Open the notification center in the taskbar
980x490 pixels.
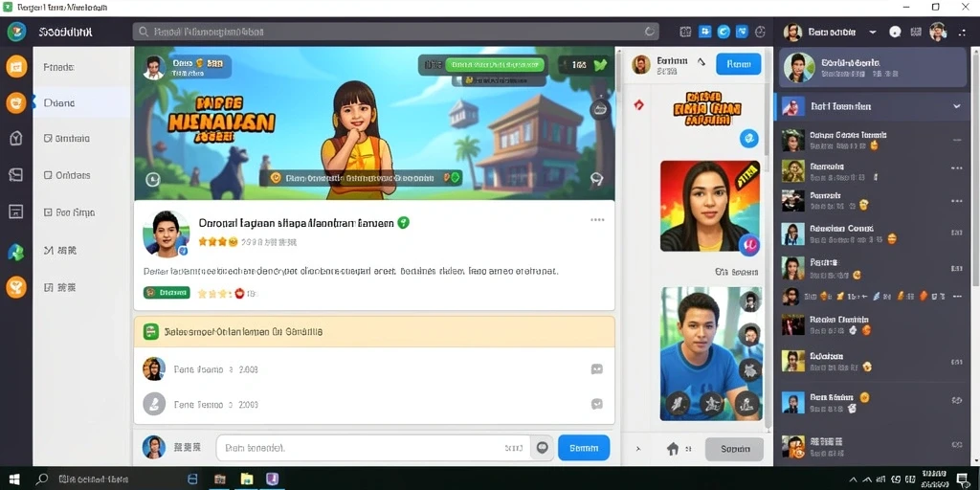[963, 479]
